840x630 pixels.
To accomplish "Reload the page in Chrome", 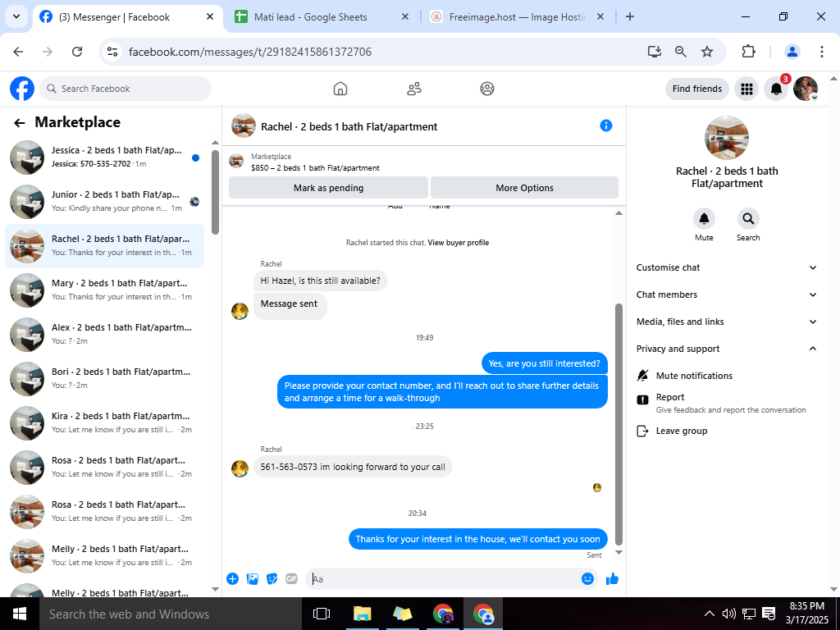I will tap(77, 52).
